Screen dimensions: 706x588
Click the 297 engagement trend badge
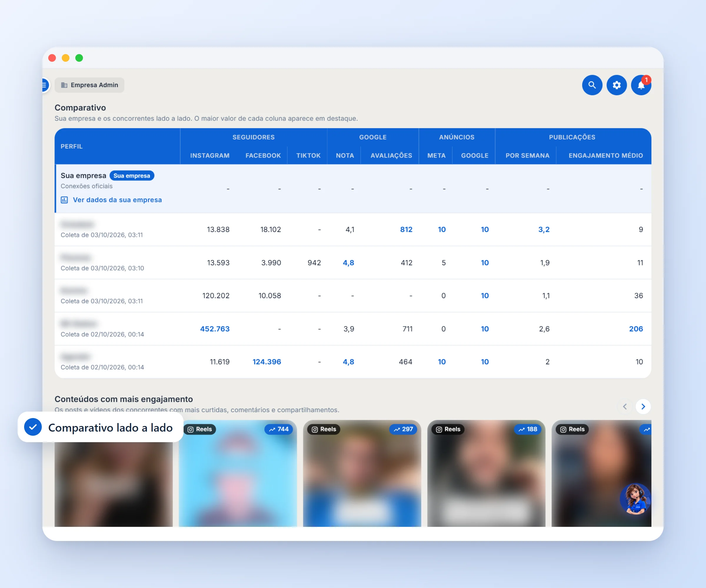pos(403,429)
